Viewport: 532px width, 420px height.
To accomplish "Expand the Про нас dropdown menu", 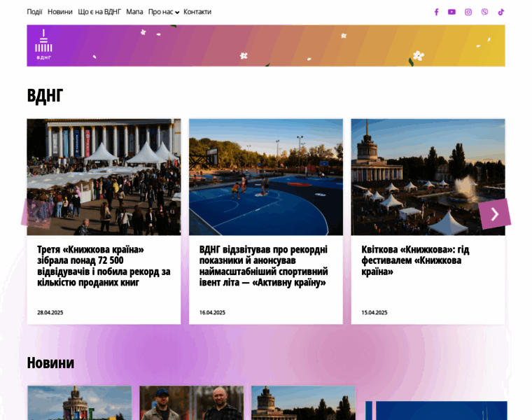I will (x=164, y=12).
